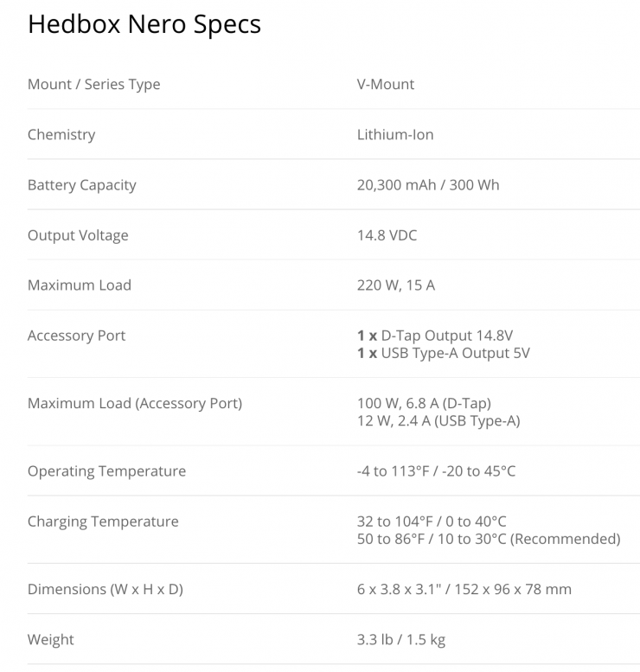The width and height of the screenshot is (640, 672).
Task: Select the Operating Temperature label
Action: (106, 471)
